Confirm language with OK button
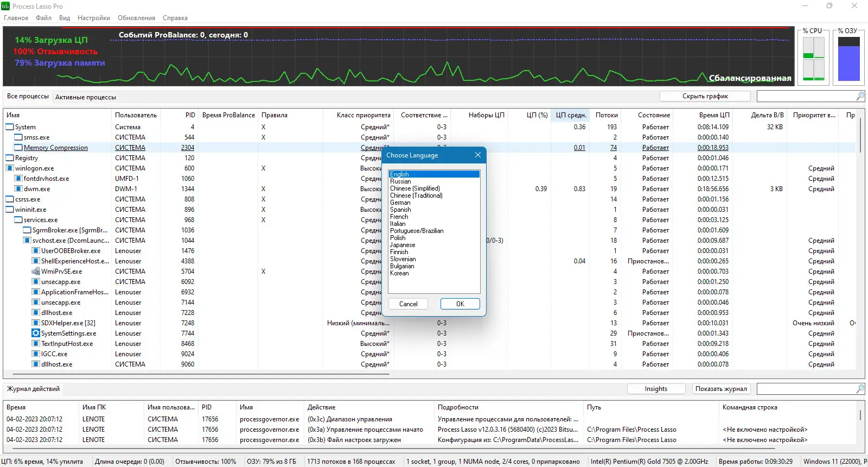The height and width of the screenshot is (467, 868). [460, 304]
